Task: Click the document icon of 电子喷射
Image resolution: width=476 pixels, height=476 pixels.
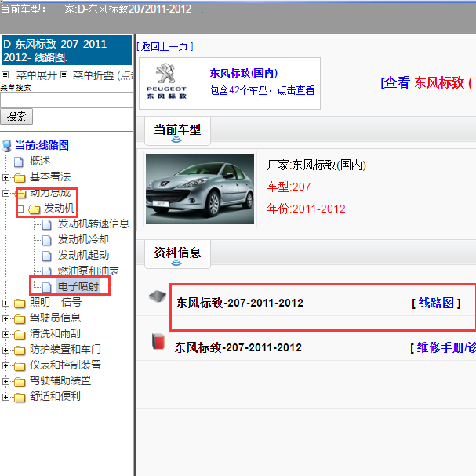Action: (x=47, y=287)
